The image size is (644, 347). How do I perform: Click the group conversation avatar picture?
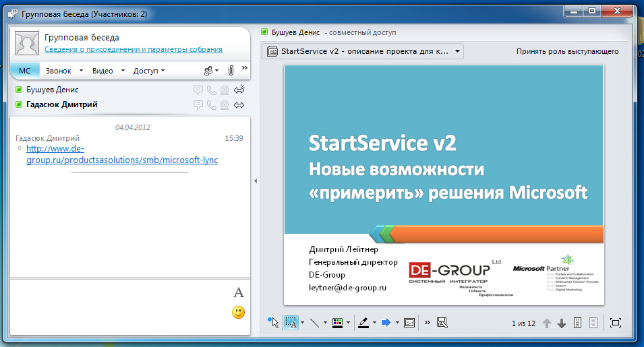(x=27, y=43)
